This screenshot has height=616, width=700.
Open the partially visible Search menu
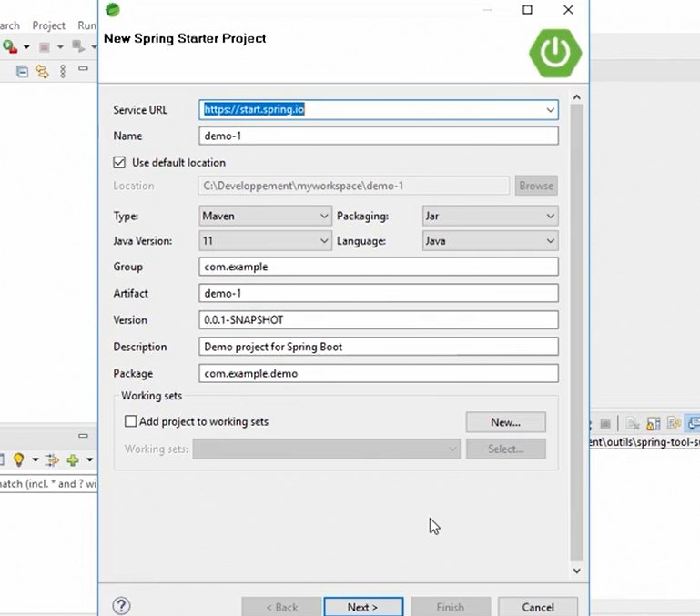click(10, 25)
